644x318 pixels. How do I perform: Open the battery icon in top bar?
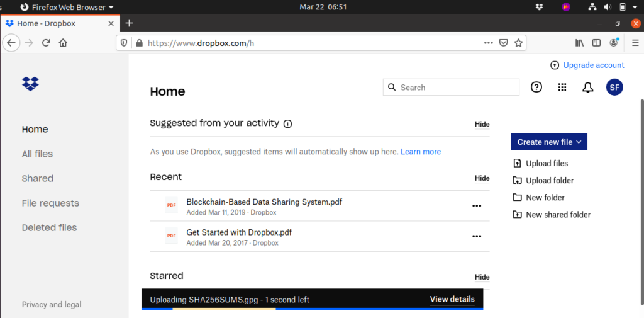click(623, 7)
